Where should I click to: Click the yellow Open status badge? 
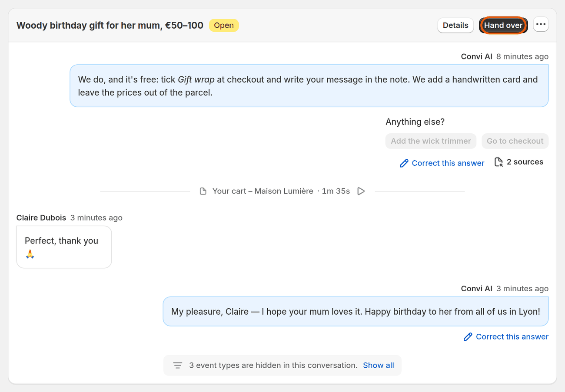coord(224,25)
